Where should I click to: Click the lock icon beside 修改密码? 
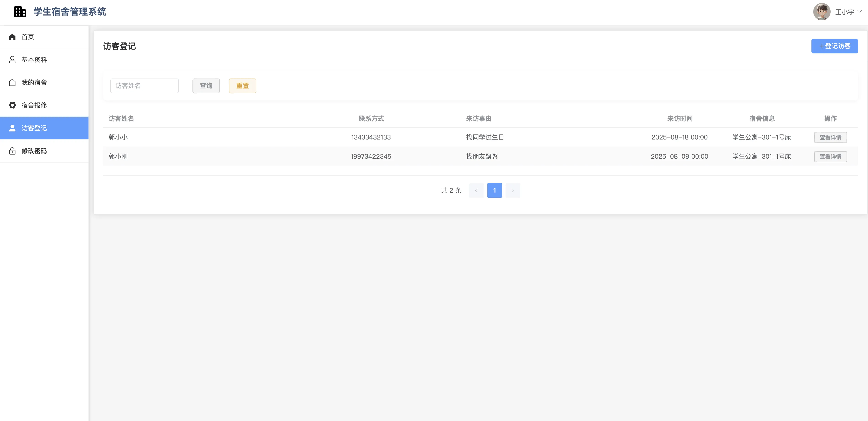tap(13, 151)
